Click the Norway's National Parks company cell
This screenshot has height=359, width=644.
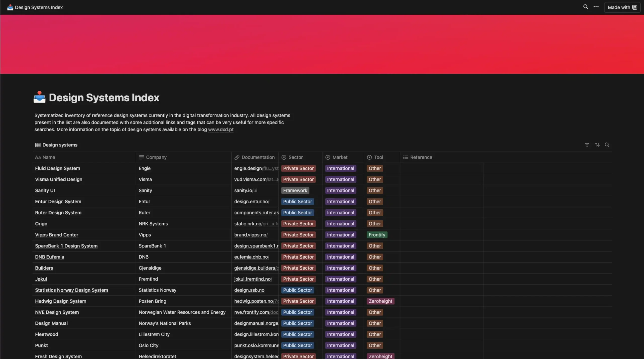click(x=184, y=323)
